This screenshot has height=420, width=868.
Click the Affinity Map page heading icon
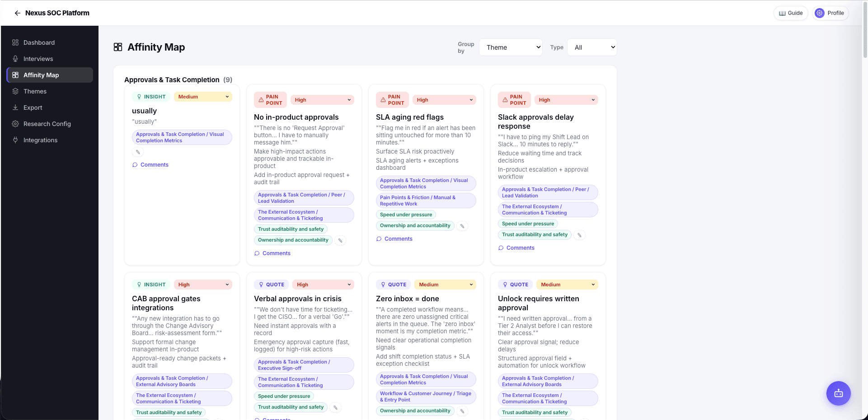coord(118,47)
